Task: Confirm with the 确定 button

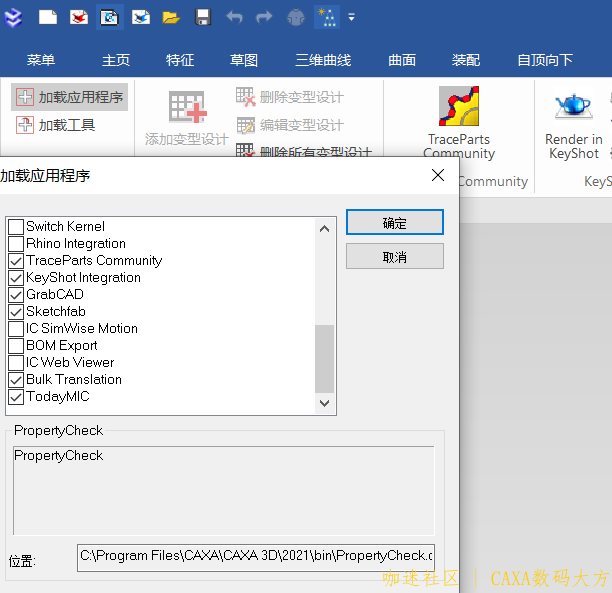Action: pyautogui.click(x=395, y=222)
